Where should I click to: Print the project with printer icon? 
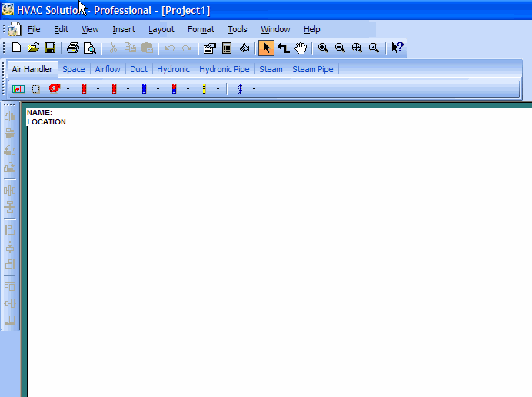click(72, 48)
